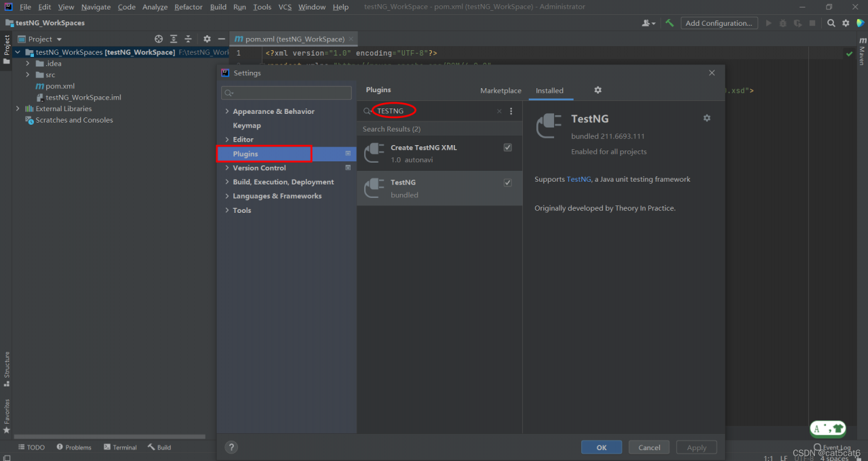Screen dimensions: 868x461
Task: Click the Apply button
Action: 696,447
